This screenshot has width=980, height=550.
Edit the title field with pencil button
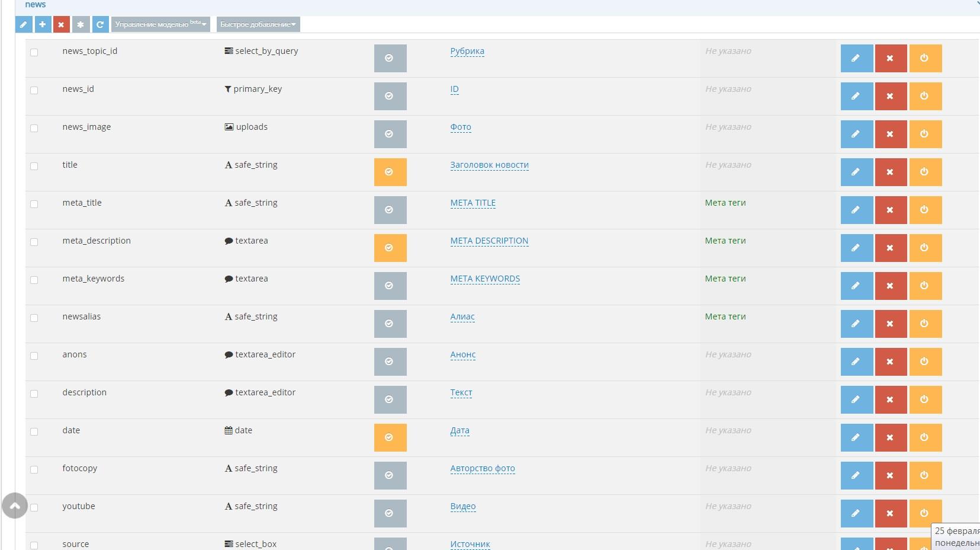coord(857,172)
